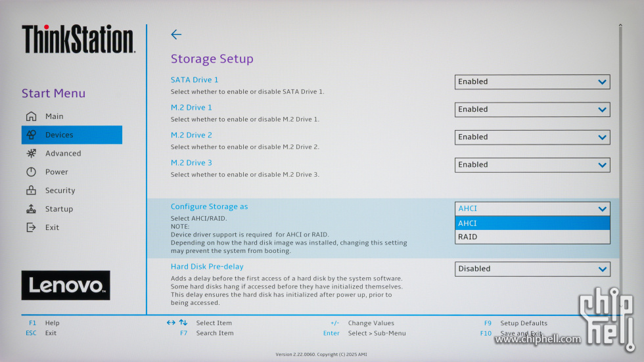
Task: Click the arrow keys Select Item hint
Action: [x=199, y=323]
